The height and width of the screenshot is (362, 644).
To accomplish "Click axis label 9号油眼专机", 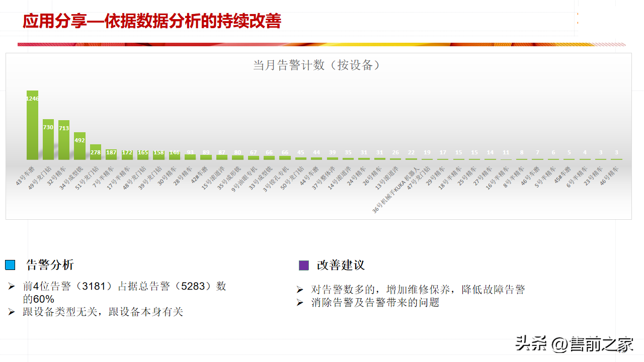I will (244, 178).
